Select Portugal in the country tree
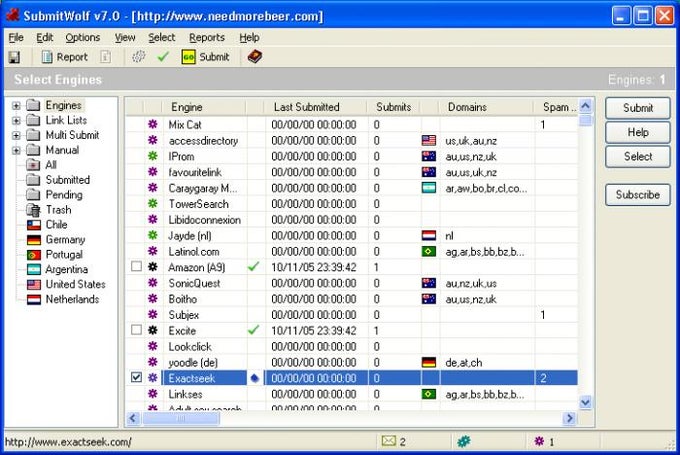Viewport: 680px width, 455px height. (55, 255)
